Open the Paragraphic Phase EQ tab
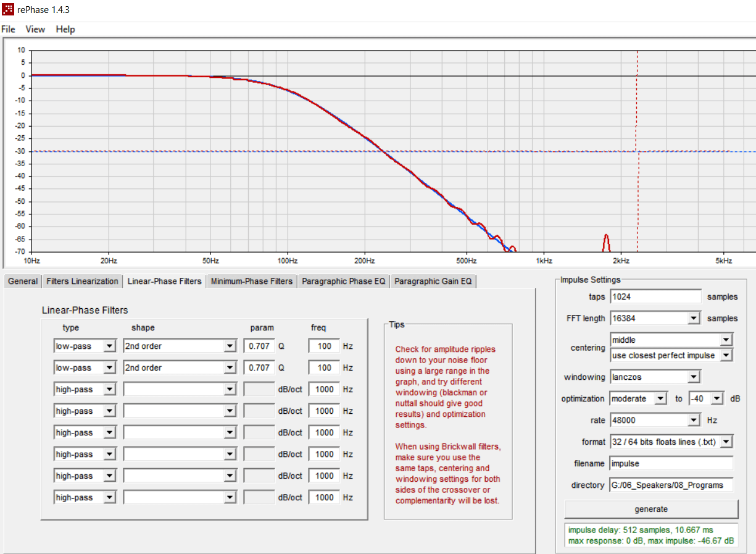 [344, 281]
